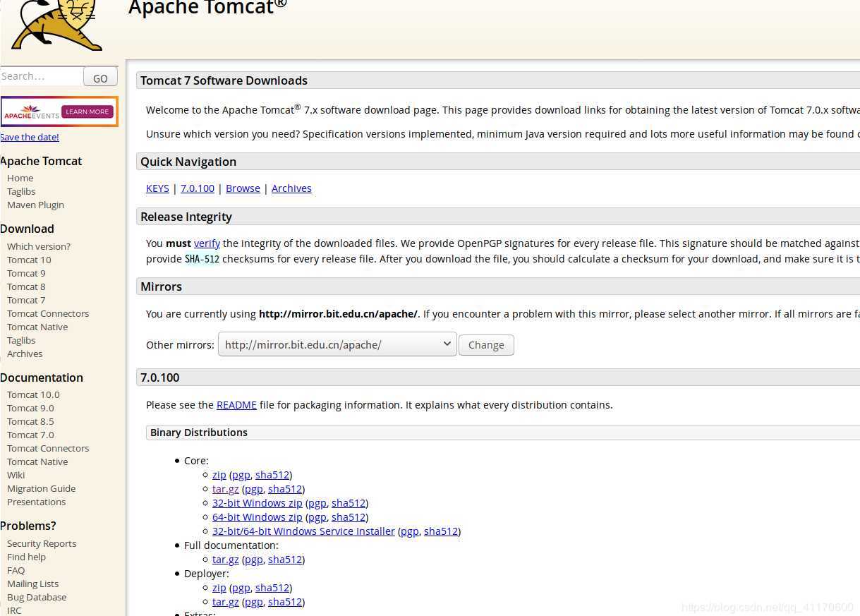Open the 'Which version?' download link

39,246
